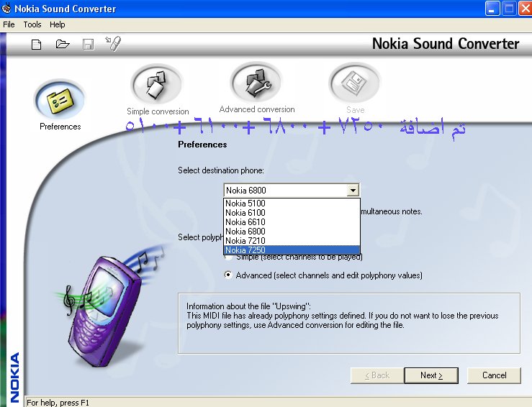Collapse the destination phone dropdown arrow
Viewport: 532px width, 407px height.
353,190
